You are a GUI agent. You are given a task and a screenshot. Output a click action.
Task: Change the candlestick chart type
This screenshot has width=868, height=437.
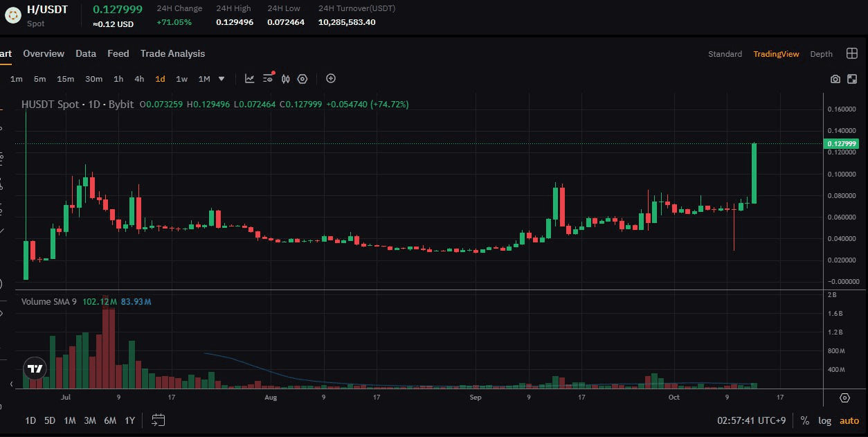click(x=285, y=79)
